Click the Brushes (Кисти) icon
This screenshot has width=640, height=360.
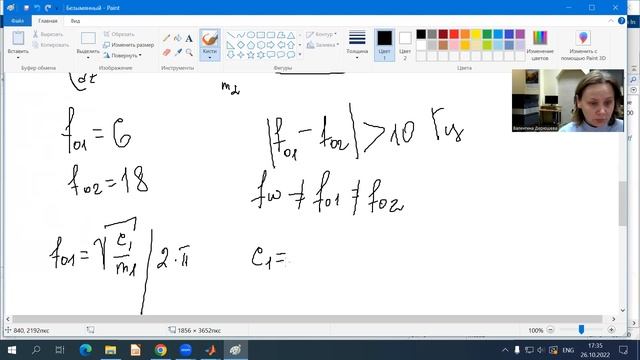pyautogui.click(x=210, y=39)
